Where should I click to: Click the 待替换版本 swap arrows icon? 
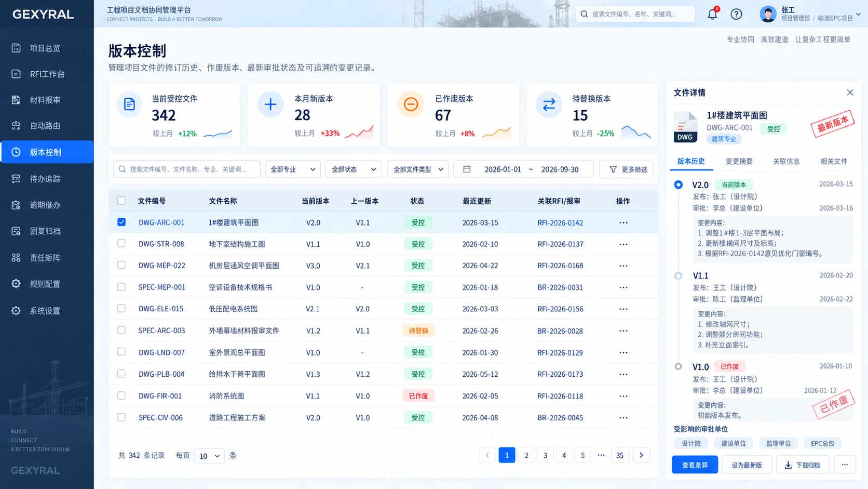[549, 104]
